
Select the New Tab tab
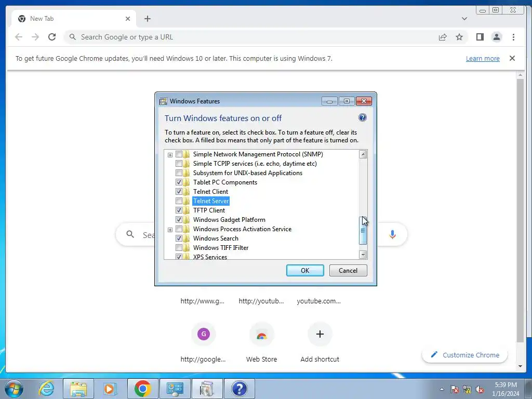pos(73,19)
